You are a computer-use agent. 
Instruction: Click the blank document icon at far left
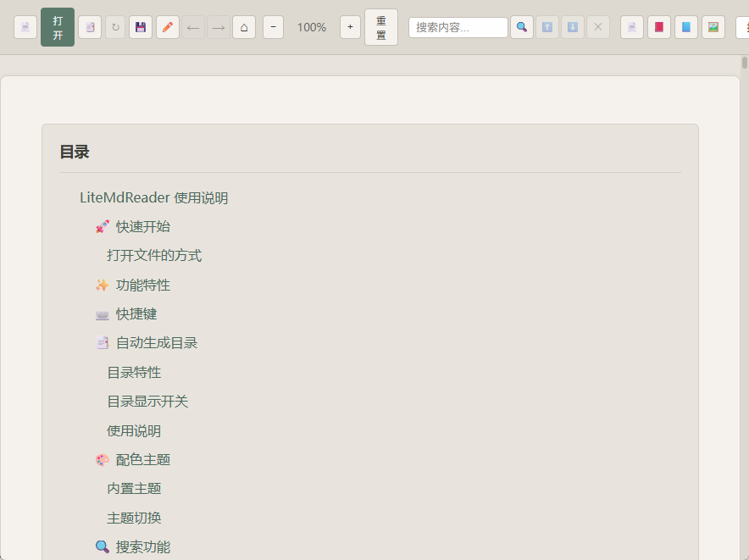25,27
